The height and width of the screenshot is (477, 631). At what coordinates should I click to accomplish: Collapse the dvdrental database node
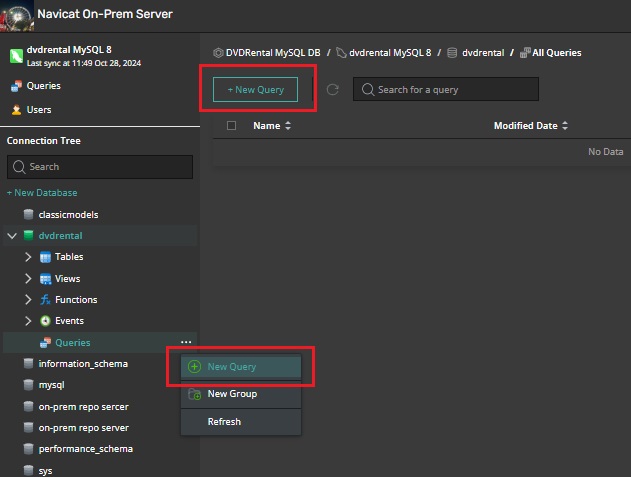[12, 235]
